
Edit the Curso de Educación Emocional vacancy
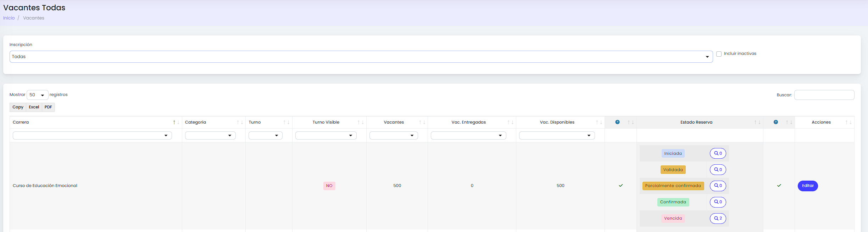[808, 186]
